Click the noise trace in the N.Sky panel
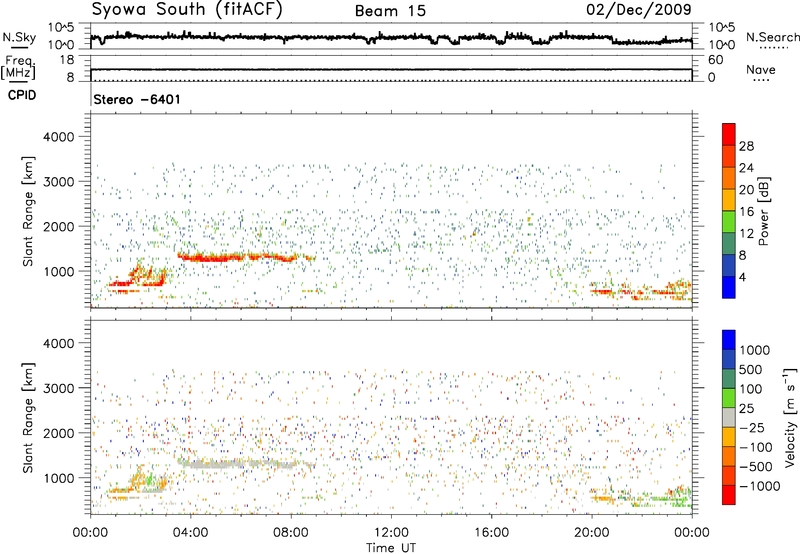The height and width of the screenshot is (554, 800). [391, 38]
